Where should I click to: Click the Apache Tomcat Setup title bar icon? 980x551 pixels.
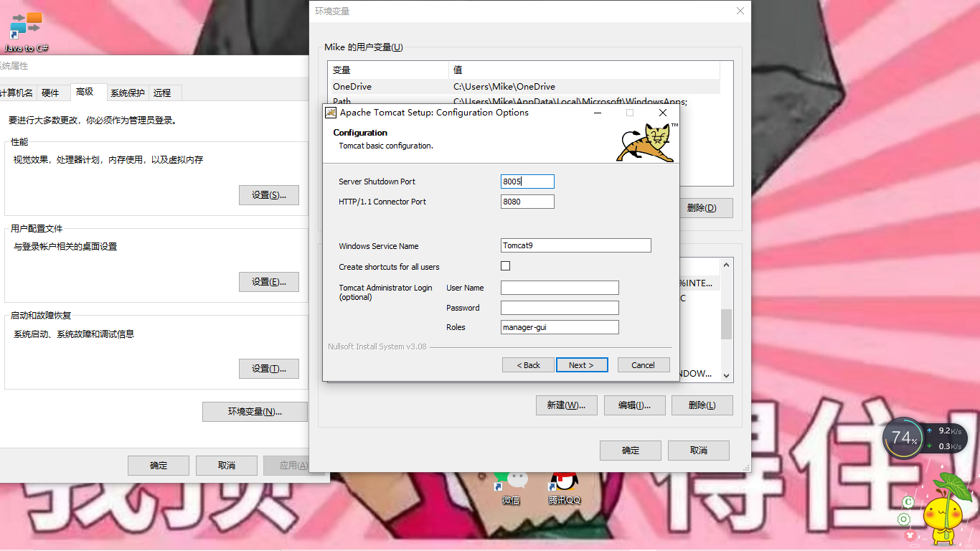point(331,113)
